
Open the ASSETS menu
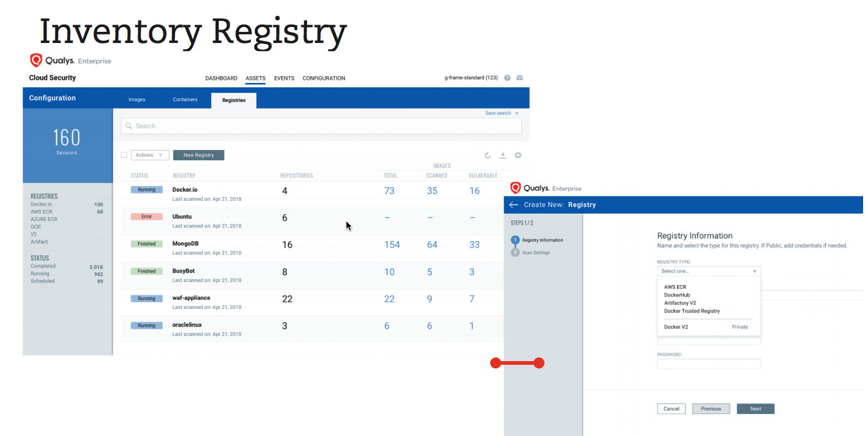click(x=256, y=78)
